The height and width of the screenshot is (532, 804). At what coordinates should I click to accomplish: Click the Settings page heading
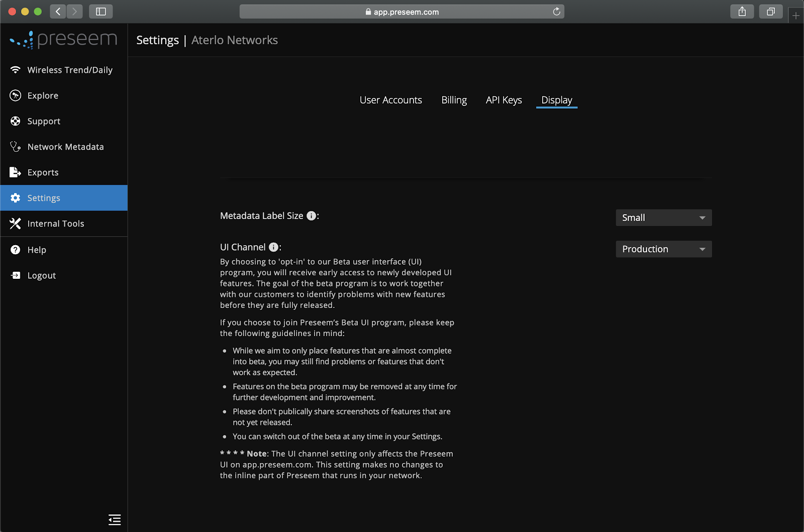click(157, 40)
